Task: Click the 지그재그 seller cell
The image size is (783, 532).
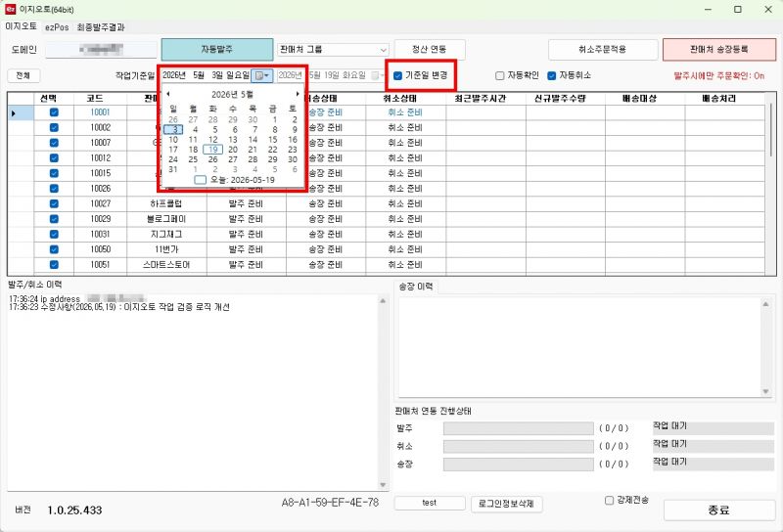Action: [166, 234]
